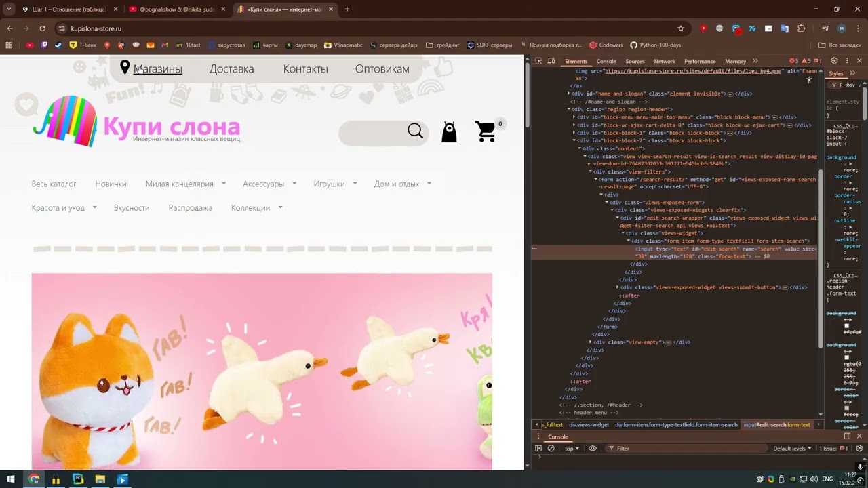Image resolution: width=868 pixels, height=488 pixels.
Task: Click the black bag icon in the header
Action: [449, 132]
